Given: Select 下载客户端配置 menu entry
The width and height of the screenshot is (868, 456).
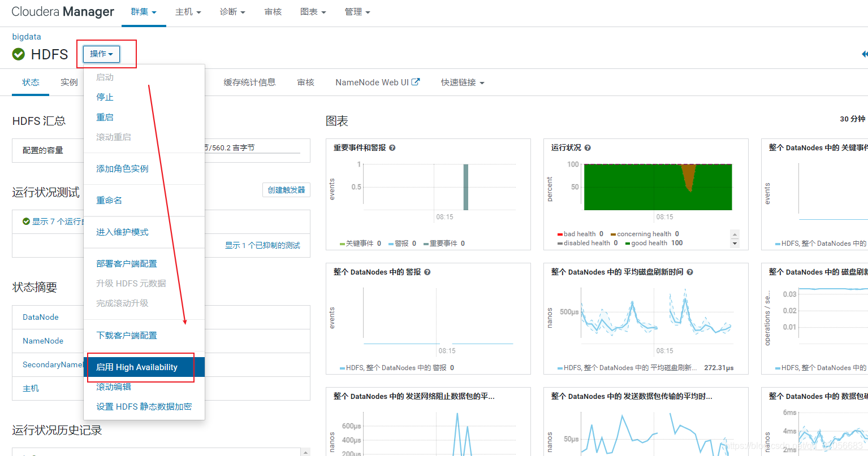Looking at the screenshot, I should (144, 335).
